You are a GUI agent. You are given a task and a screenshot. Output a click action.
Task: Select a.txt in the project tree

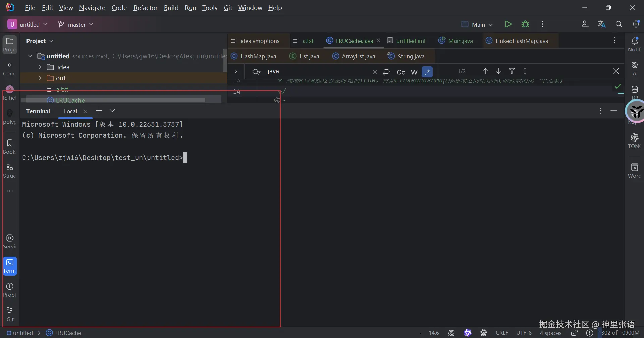(x=62, y=89)
